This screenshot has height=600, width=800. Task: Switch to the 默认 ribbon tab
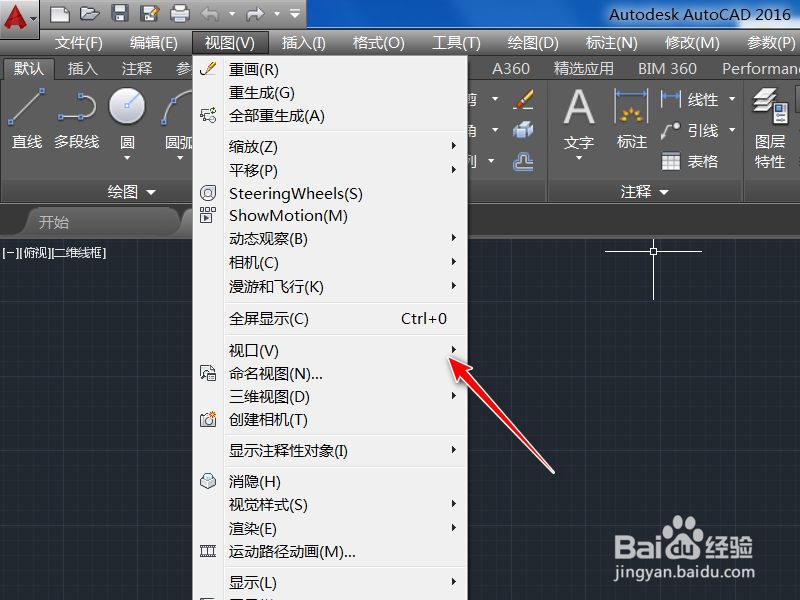[29, 68]
